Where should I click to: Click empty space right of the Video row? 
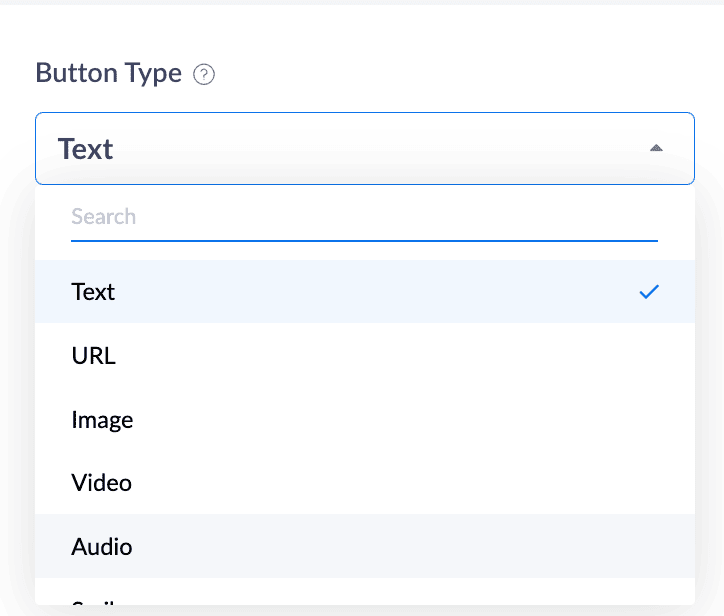[x=450, y=484]
